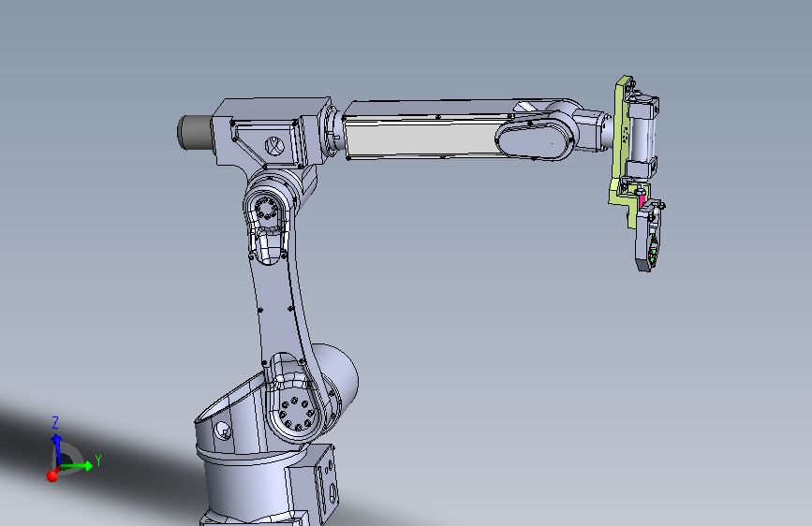Select the dark gray motor cylinder at the arm's rear

(x=195, y=133)
